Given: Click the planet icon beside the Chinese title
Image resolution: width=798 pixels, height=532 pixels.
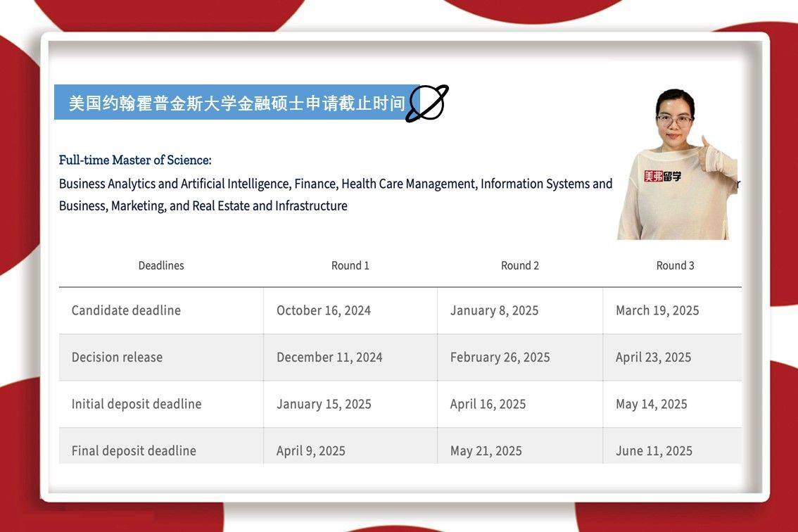Looking at the screenshot, I should [427, 103].
